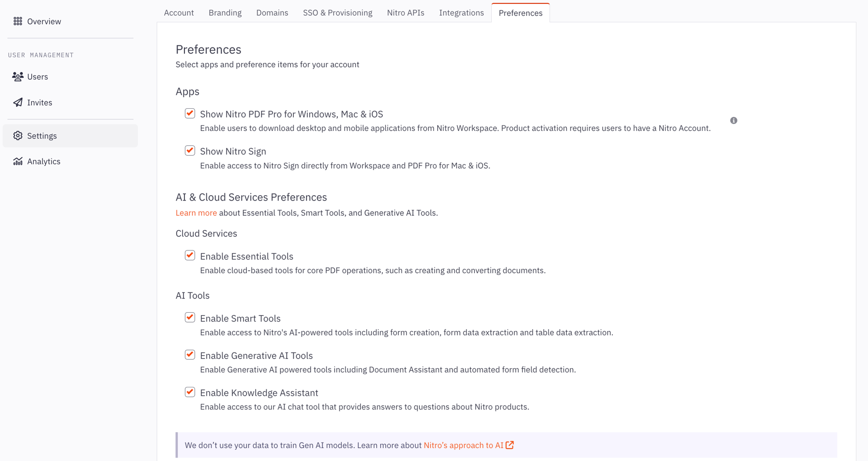The width and height of the screenshot is (868, 461).
Task: Go to the Domains tab
Action: coord(272,13)
